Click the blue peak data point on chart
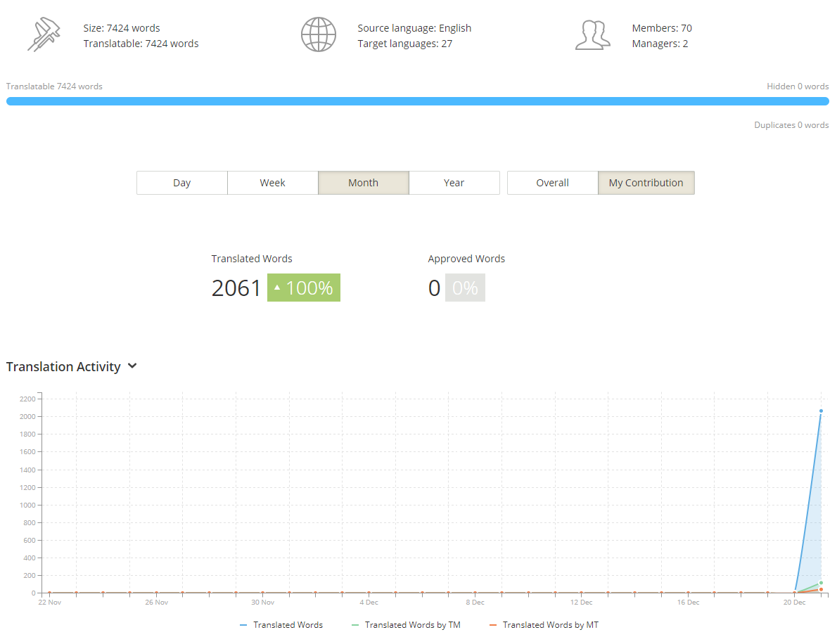This screenshot has height=644, width=837. click(x=821, y=411)
